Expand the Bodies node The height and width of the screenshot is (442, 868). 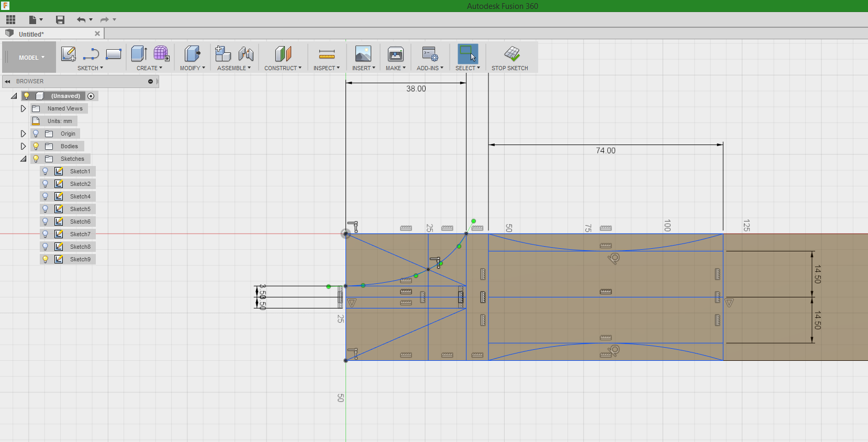click(23, 146)
